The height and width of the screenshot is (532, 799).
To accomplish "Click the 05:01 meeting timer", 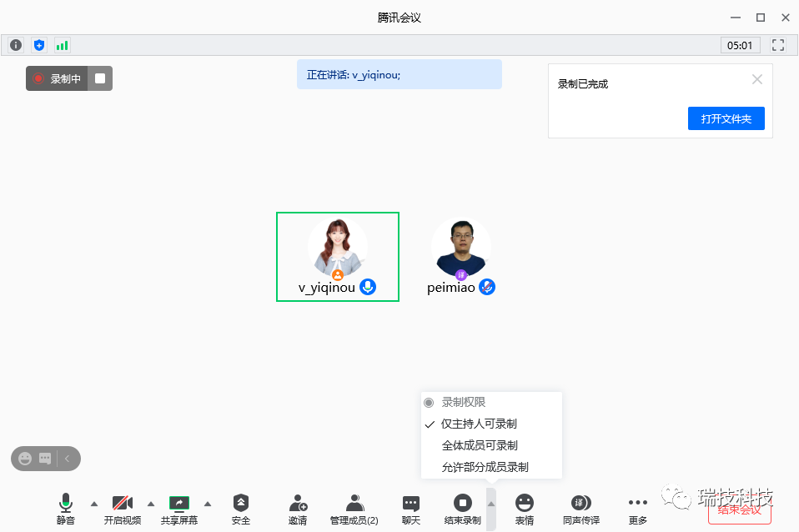I will point(740,45).
